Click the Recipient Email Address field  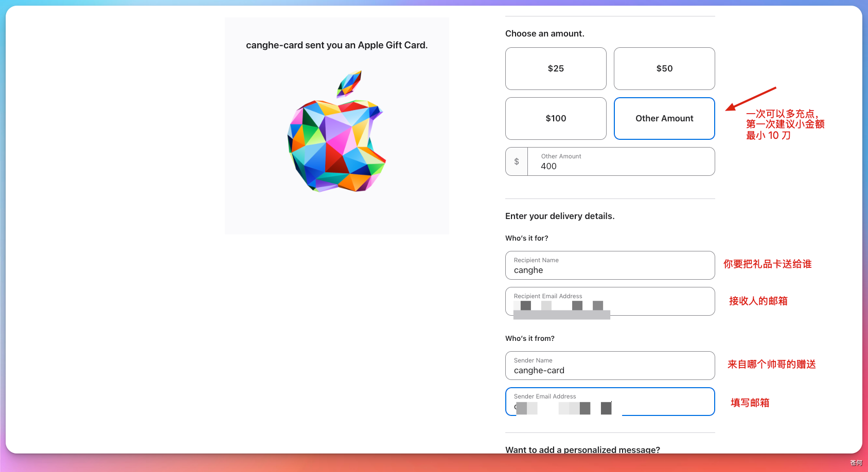(x=610, y=301)
